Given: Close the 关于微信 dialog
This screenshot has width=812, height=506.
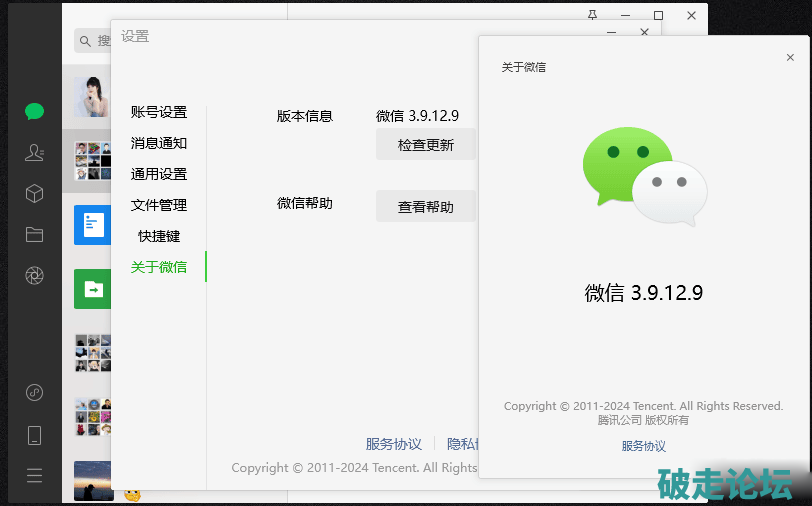Looking at the screenshot, I should pos(790,58).
